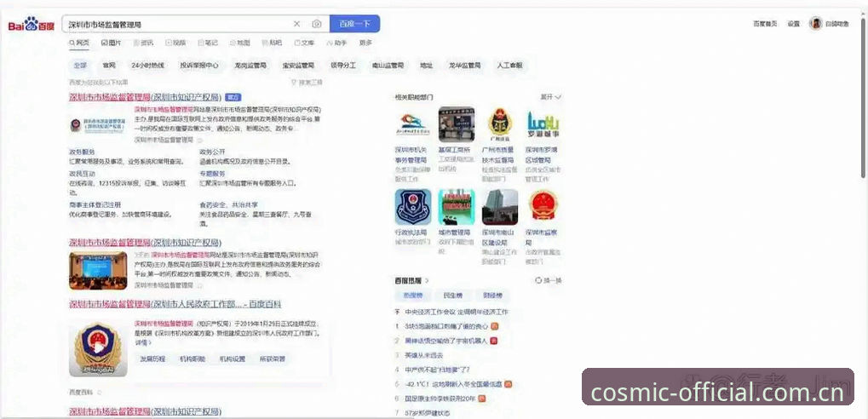This screenshot has width=868, height=419.
Task: Switch to the 资讯 tab
Action: (x=143, y=43)
